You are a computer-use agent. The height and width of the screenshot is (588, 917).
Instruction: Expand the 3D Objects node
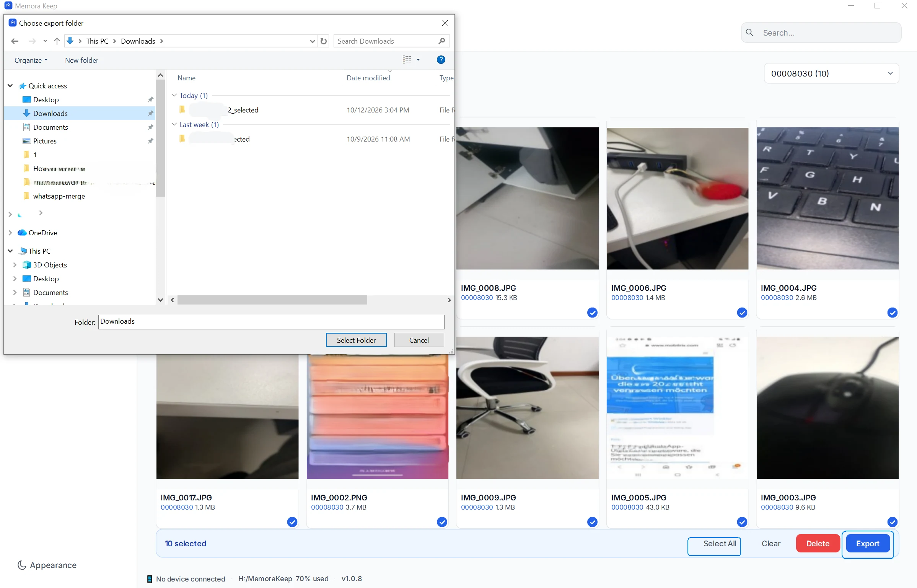15,265
